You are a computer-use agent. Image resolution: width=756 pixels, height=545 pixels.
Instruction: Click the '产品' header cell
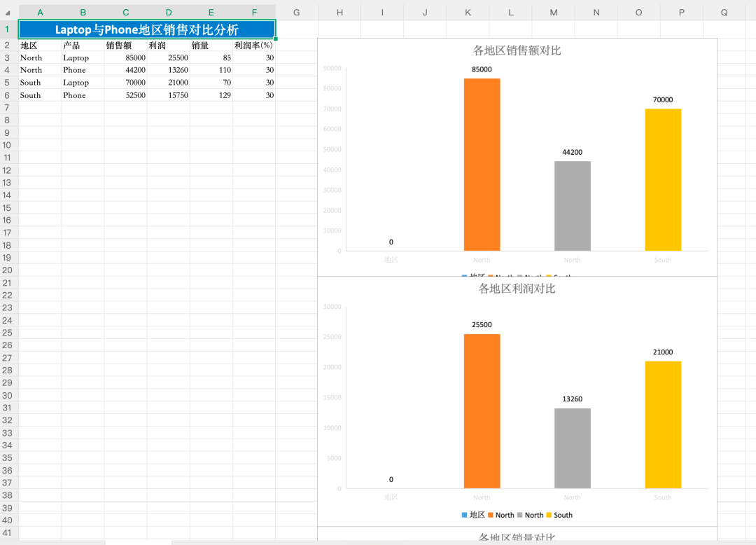pos(83,46)
